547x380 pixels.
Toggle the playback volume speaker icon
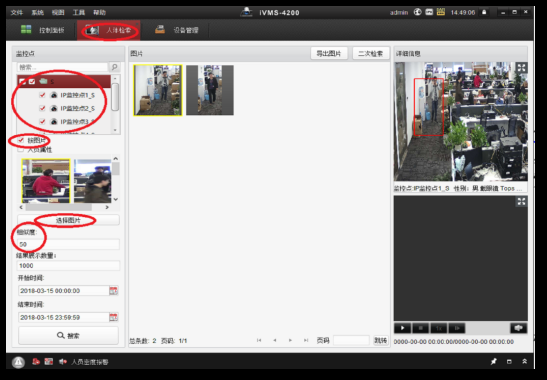point(518,328)
